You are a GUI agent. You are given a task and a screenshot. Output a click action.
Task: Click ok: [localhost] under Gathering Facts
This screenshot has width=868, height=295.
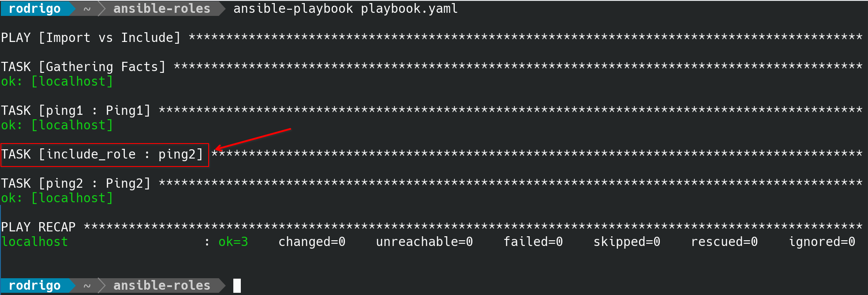click(57, 82)
